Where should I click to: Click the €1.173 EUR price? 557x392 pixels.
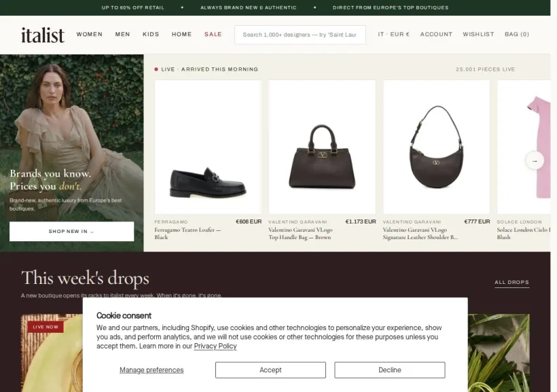[x=361, y=221]
